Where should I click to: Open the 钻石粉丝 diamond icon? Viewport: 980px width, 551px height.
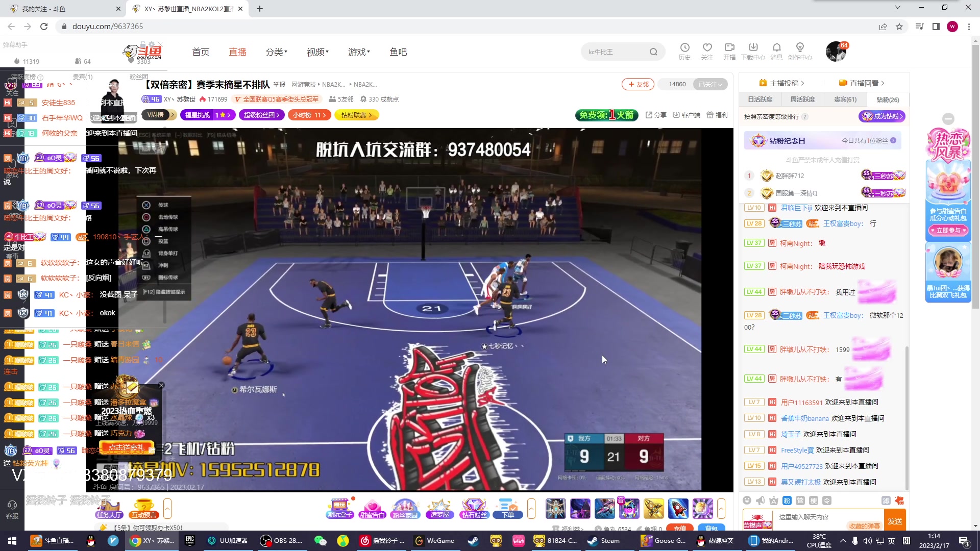point(474,509)
